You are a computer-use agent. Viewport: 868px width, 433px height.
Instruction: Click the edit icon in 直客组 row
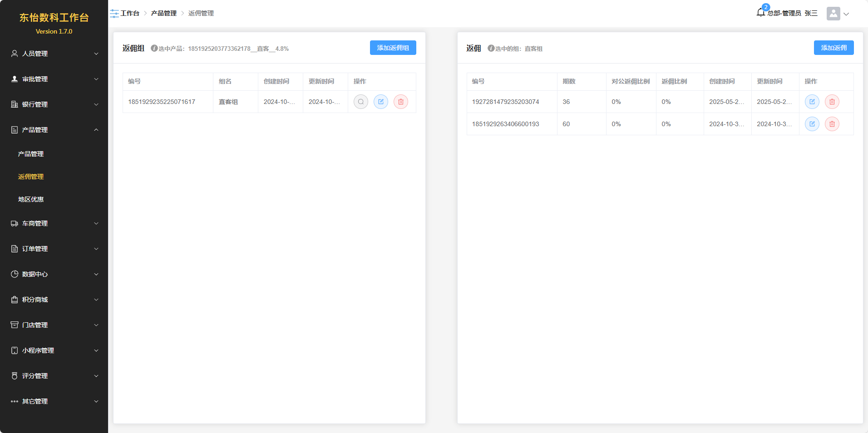point(381,102)
